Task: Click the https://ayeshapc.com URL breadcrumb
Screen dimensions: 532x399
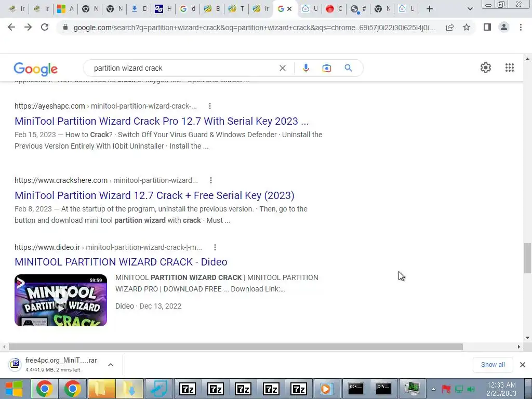Action: [x=49, y=106]
